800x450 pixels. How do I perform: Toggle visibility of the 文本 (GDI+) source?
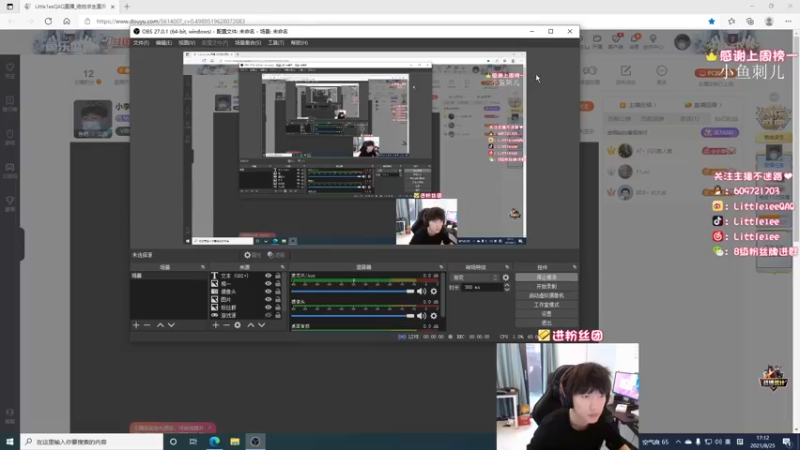tap(268, 276)
